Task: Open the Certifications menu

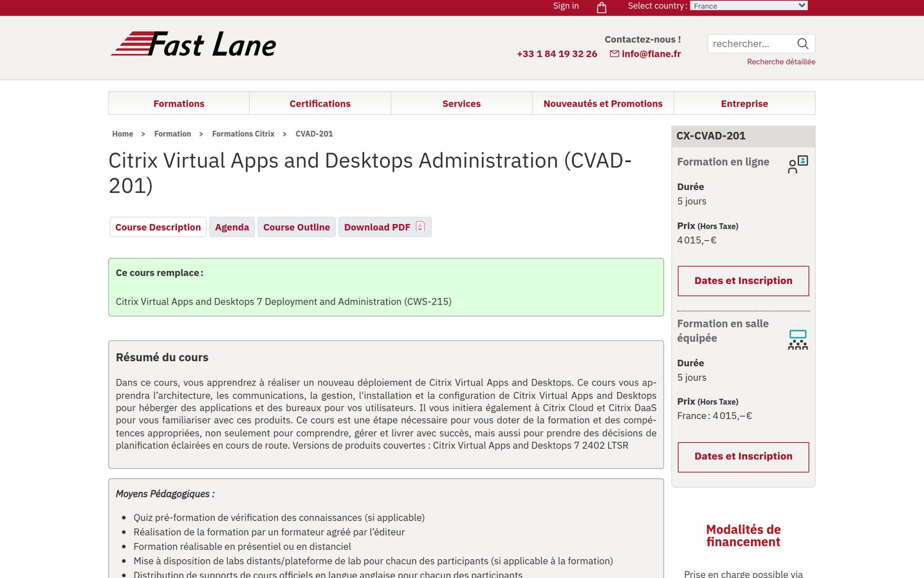Action: click(320, 103)
